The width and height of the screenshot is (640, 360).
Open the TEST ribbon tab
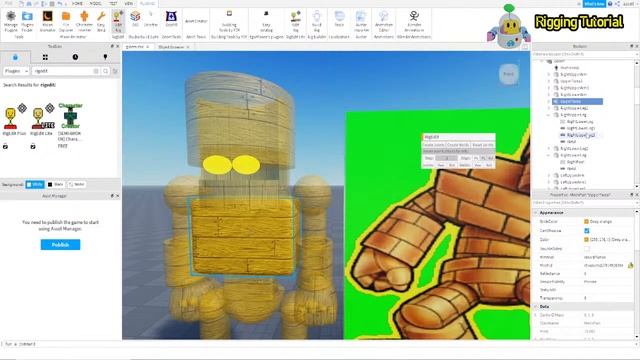pos(113,3)
